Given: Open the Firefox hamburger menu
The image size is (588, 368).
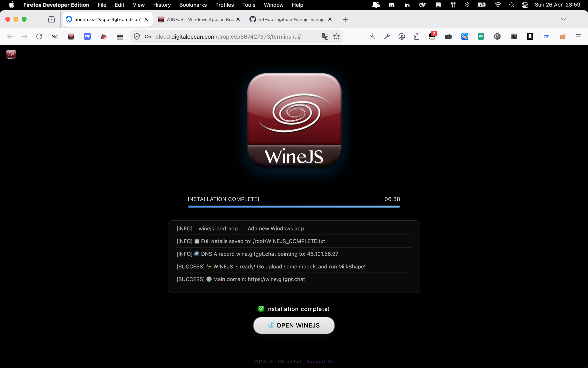Looking at the screenshot, I should [x=578, y=37].
